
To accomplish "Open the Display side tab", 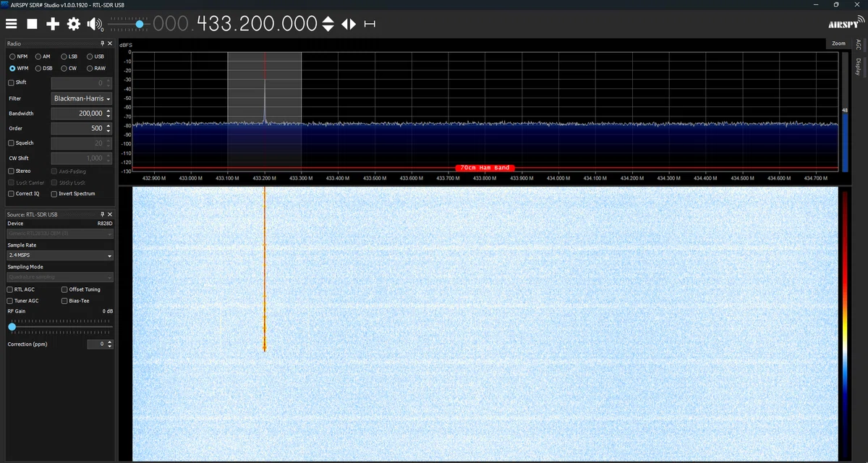I will pyautogui.click(x=858, y=67).
